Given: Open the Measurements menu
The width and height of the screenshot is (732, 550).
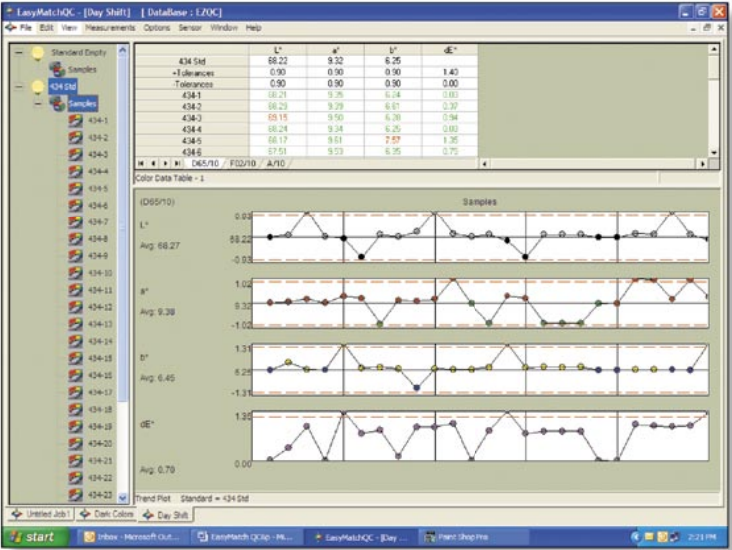Looking at the screenshot, I should click(x=110, y=28).
